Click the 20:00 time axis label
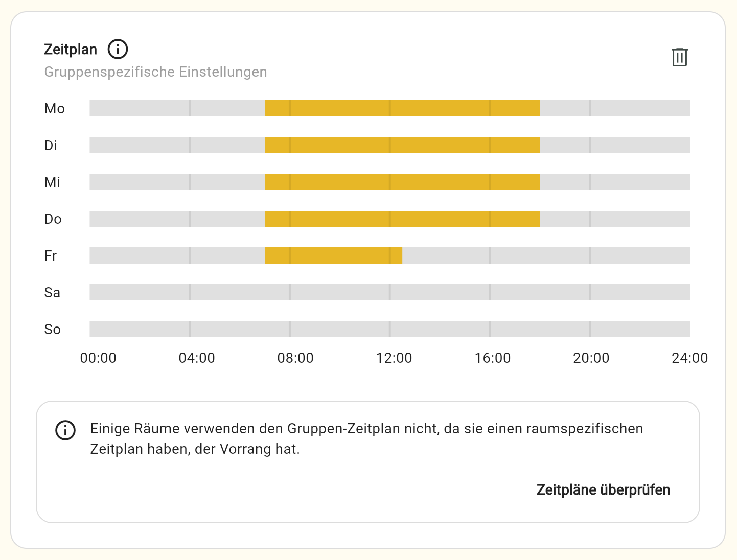The height and width of the screenshot is (560, 737). coord(591,358)
